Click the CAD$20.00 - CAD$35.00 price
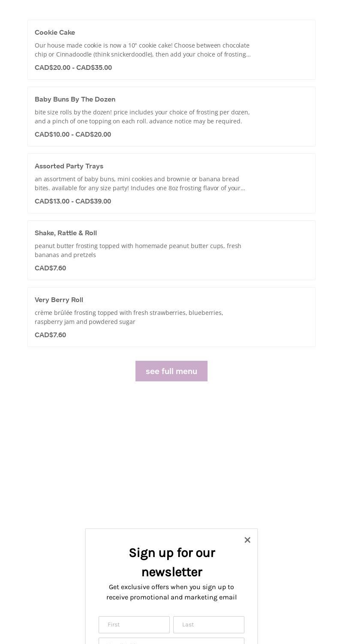 coord(73,68)
